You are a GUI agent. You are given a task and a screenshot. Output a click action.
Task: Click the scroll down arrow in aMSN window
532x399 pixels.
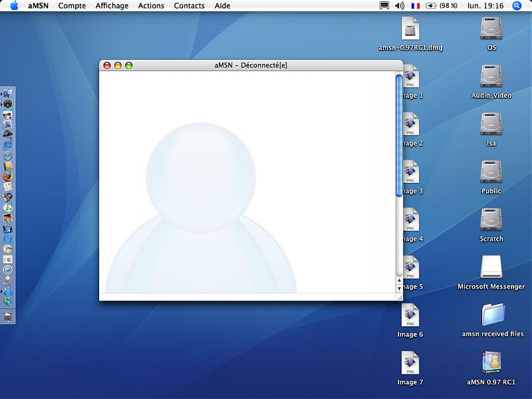pyautogui.click(x=399, y=289)
